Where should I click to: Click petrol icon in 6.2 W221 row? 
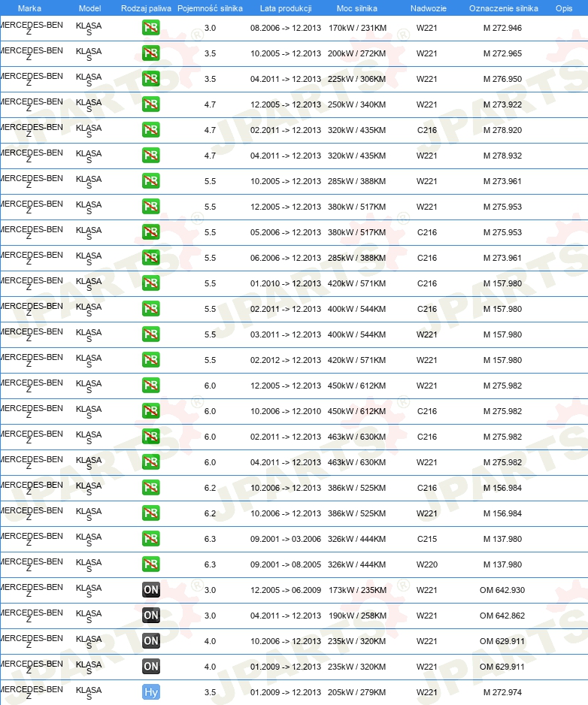pyautogui.click(x=150, y=513)
